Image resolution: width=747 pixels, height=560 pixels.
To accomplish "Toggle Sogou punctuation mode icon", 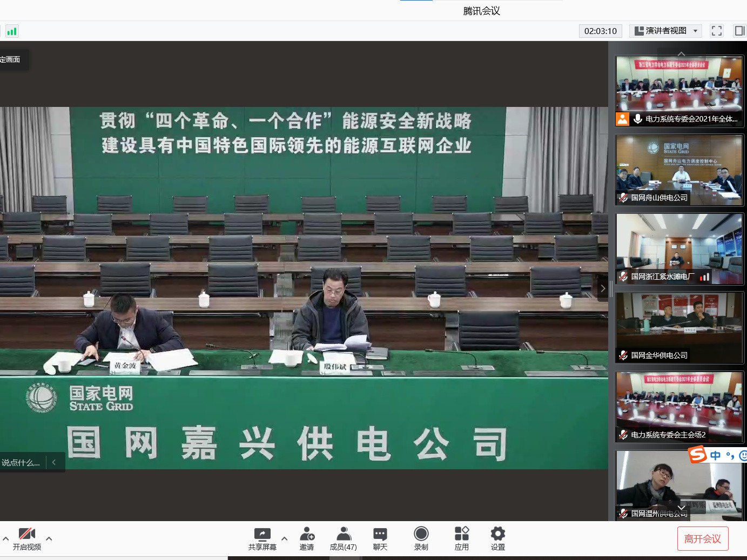I will 730,455.
